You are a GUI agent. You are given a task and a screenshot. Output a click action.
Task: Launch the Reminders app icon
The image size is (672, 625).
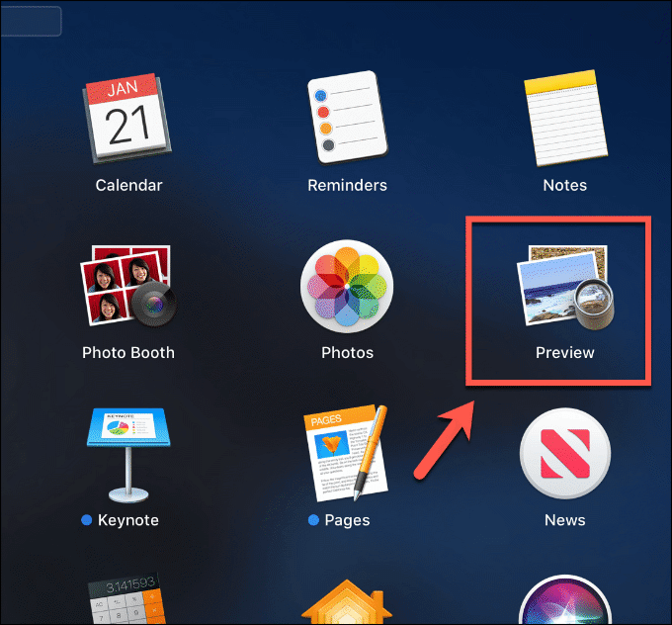coord(348,117)
